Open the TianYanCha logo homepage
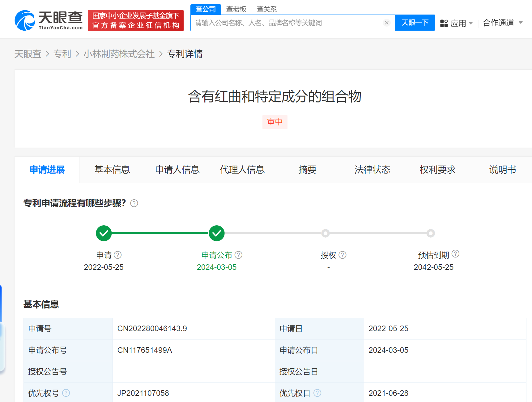This screenshot has width=532, height=402. pos(49,20)
